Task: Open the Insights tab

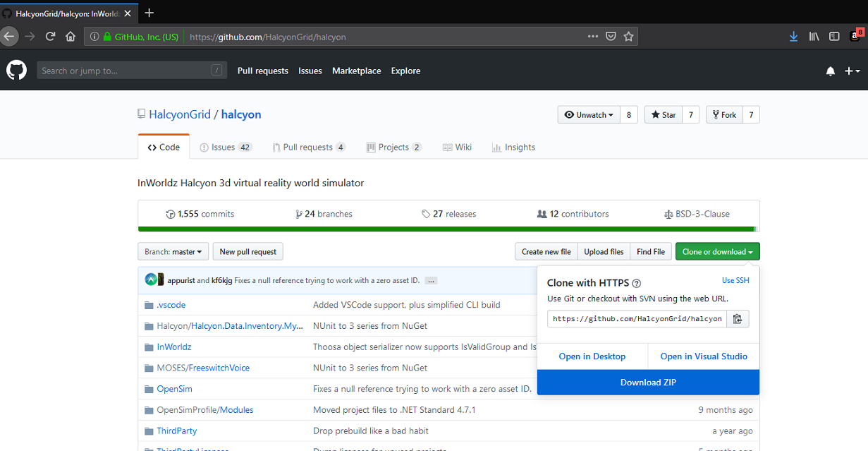Action: click(514, 148)
